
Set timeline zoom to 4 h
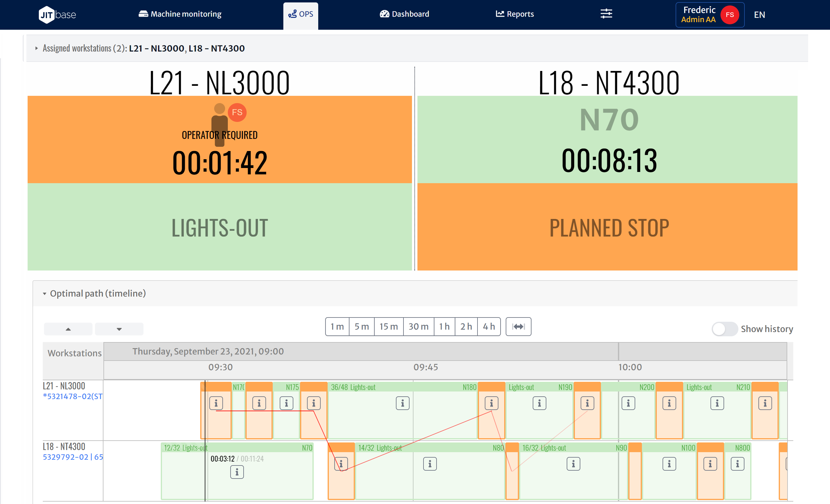(x=488, y=326)
